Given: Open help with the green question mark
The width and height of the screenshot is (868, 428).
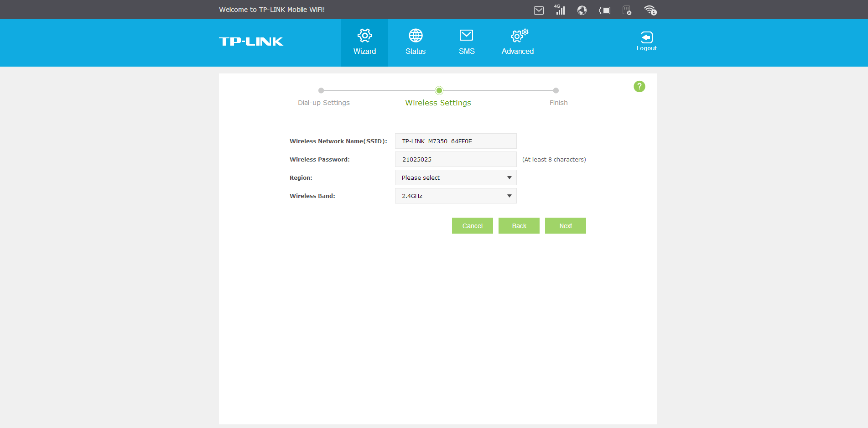Looking at the screenshot, I should click(x=639, y=86).
